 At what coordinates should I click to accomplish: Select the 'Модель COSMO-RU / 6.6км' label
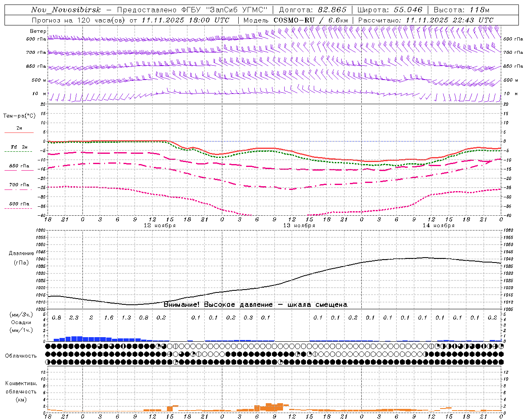tap(296, 20)
